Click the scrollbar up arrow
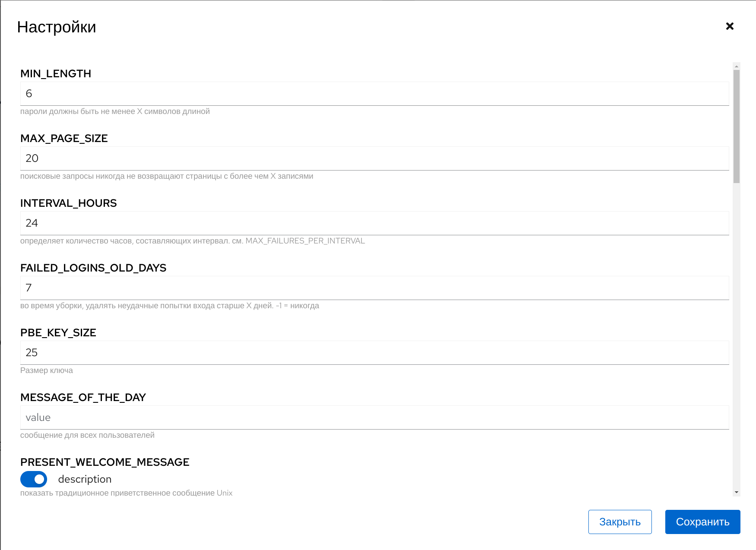The width and height of the screenshot is (756, 550). pyautogui.click(x=737, y=66)
